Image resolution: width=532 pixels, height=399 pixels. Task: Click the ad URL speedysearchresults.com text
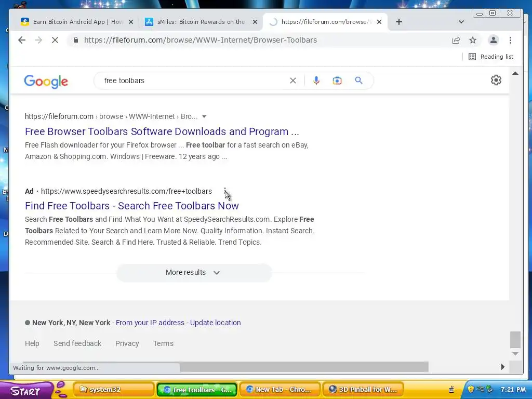(126, 191)
